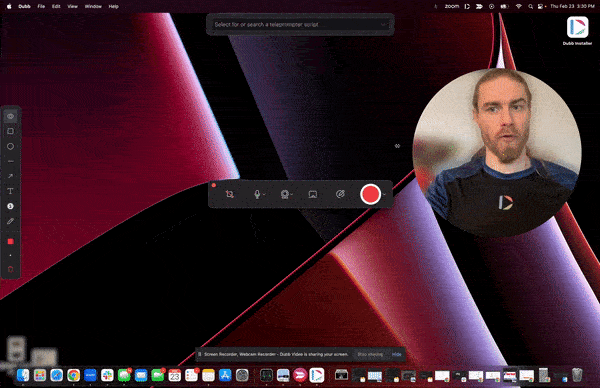Image resolution: width=600 pixels, height=388 pixels.
Task: Select the numbered step marker tool
Action: (x=10, y=206)
